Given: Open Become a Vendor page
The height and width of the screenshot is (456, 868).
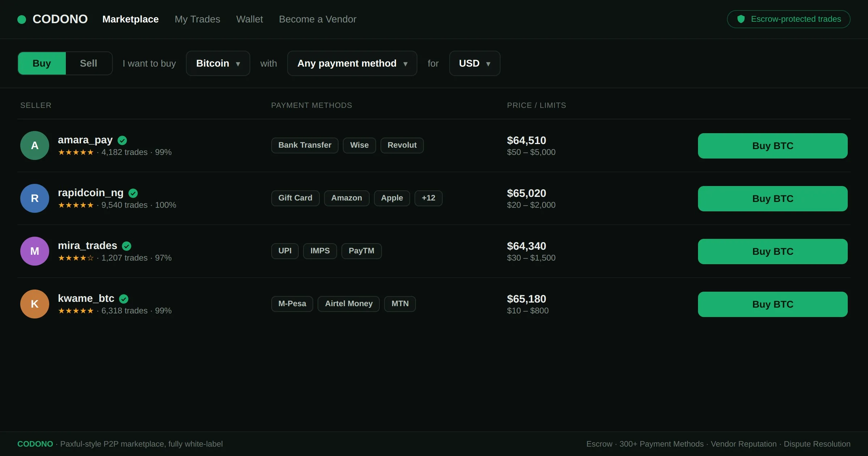Looking at the screenshot, I should point(318,19).
